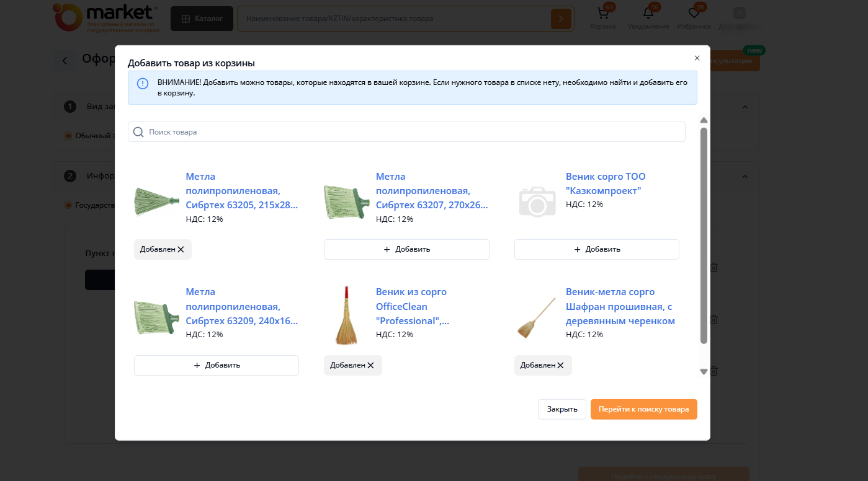
Task: Click the user profile avatar in the header
Action: pos(739,13)
